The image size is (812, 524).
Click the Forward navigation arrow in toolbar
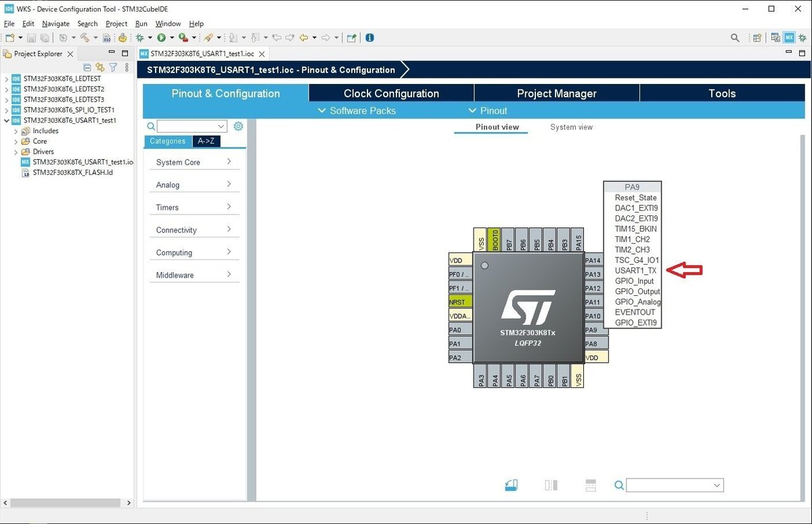tap(325, 38)
